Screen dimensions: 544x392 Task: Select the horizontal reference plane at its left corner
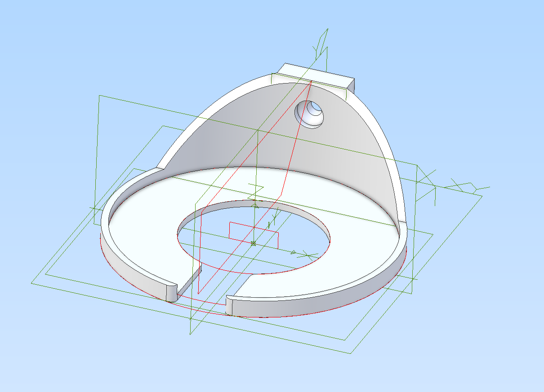32,283
